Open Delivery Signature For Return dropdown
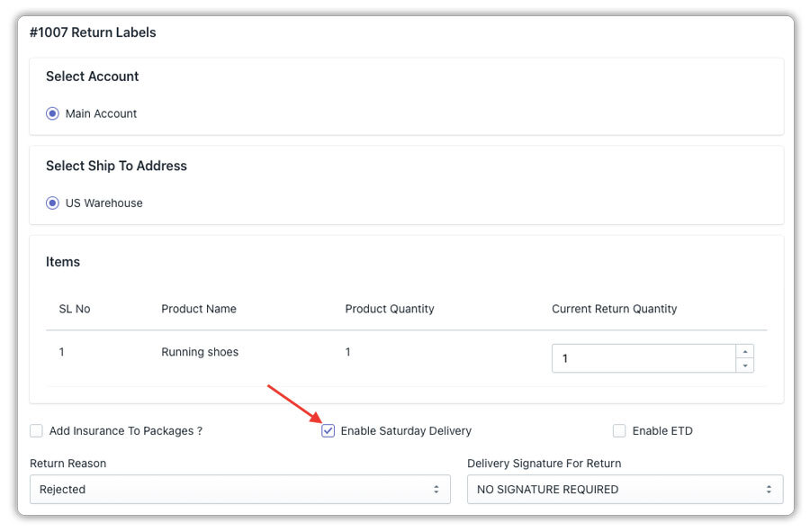Image resolution: width=810 pixels, height=532 pixels. pyautogui.click(x=625, y=489)
